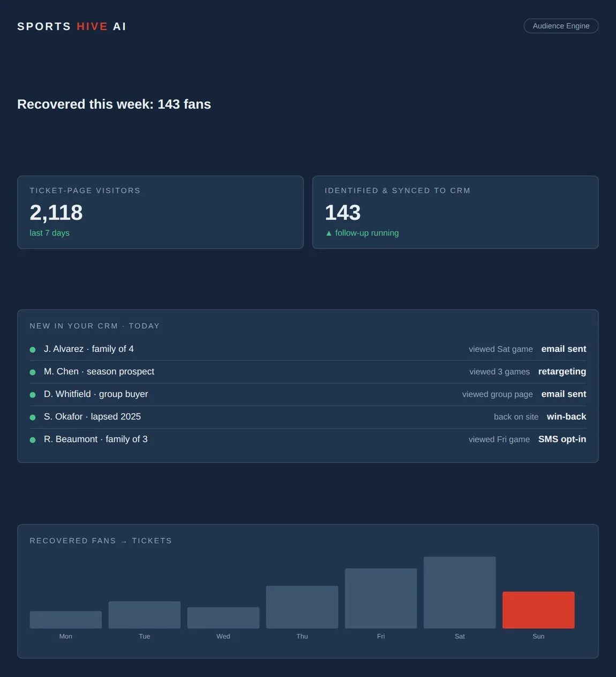Click green status dot beside R. Beaumont
The height and width of the screenshot is (677, 616).
click(33, 440)
